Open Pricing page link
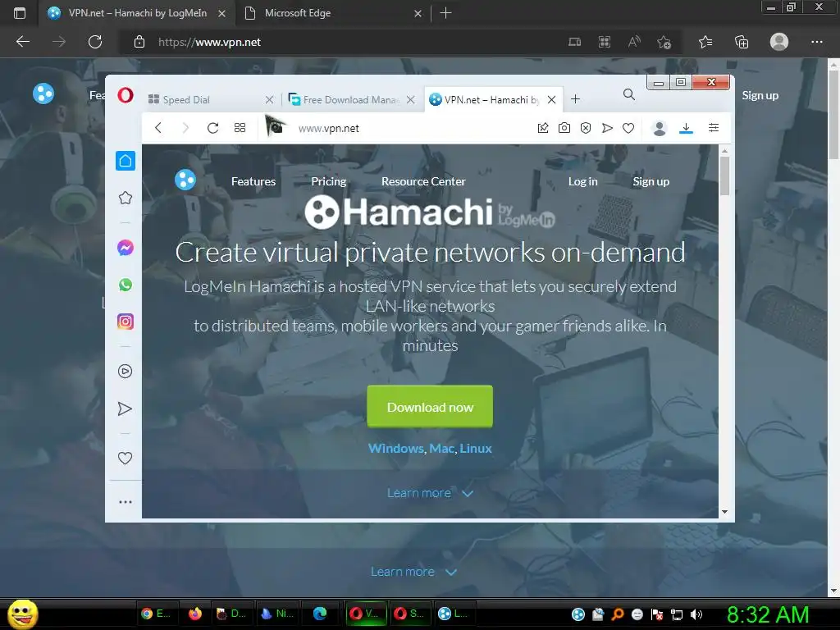The width and height of the screenshot is (840, 630). coord(328,181)
